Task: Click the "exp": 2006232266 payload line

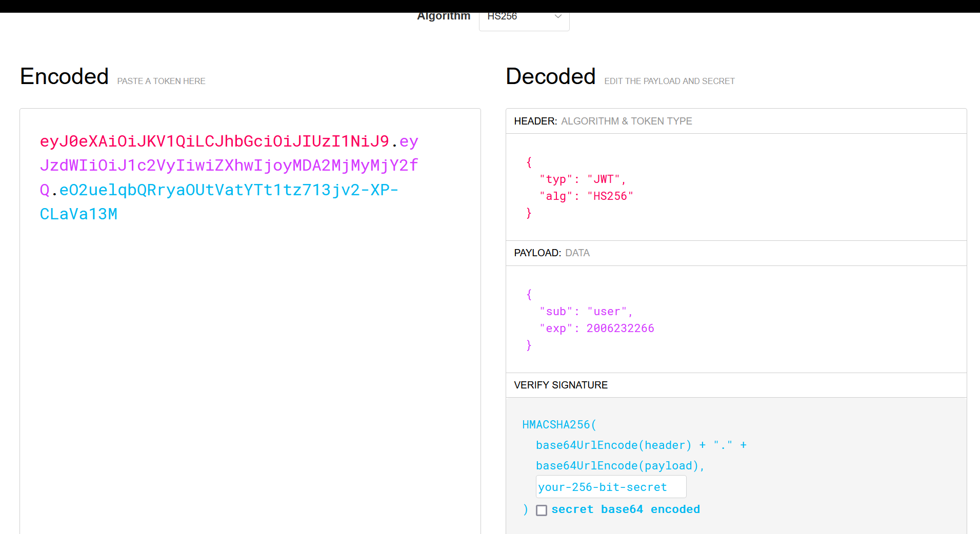Action: click(596, 328)
